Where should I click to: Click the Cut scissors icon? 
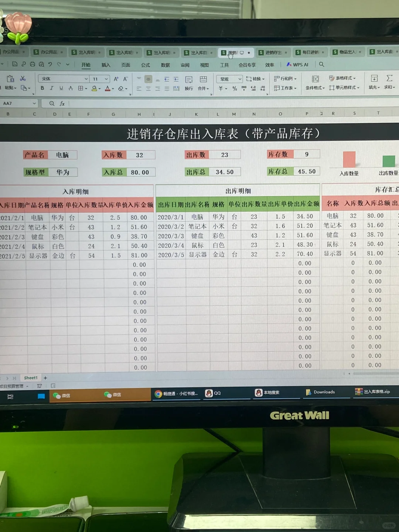[23, 78]
